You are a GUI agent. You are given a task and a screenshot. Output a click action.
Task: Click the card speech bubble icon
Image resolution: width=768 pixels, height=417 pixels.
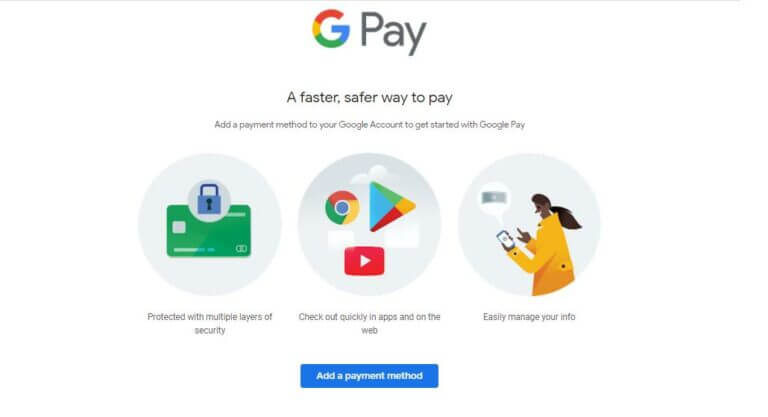click(x=494, y=198)
